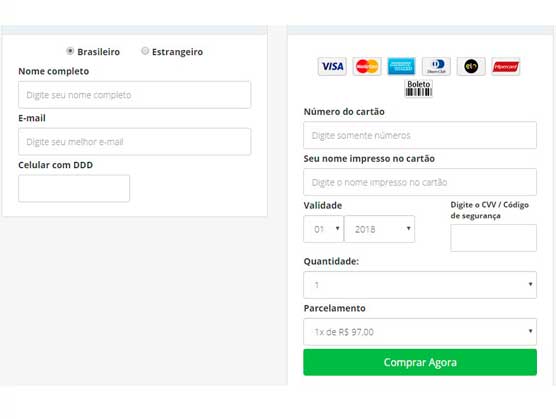Open the Parcelamento installments dropdown
This screenshot has height=419, width=556.
420,332
